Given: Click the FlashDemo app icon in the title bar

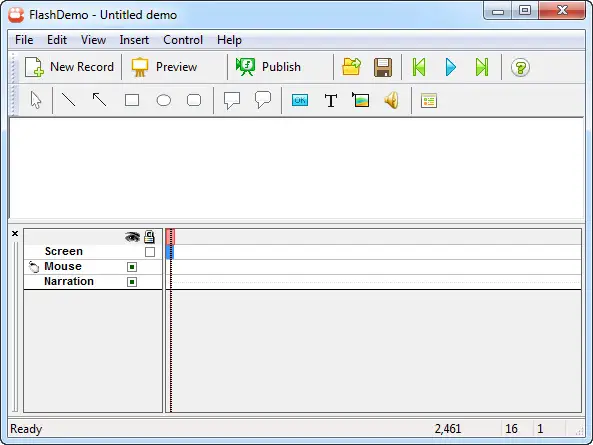Looking at the screenshot, I should tap(16, 15).
